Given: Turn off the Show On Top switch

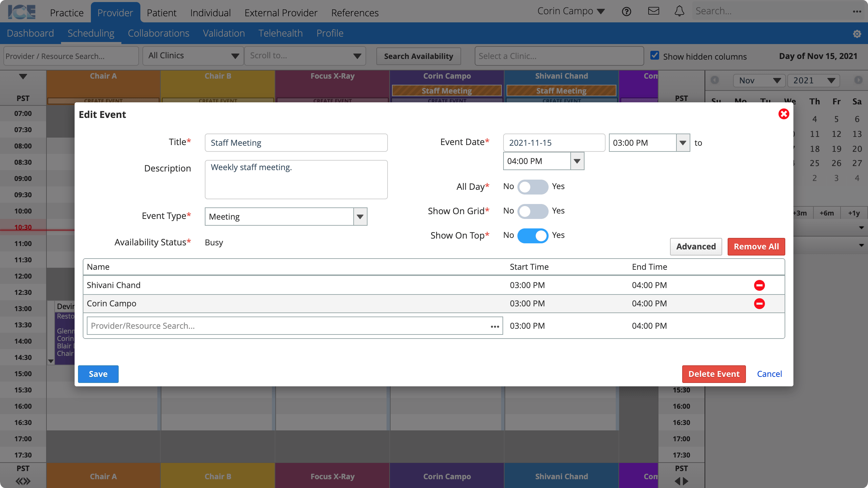Looking at the screenshot, I should (533, 236).
